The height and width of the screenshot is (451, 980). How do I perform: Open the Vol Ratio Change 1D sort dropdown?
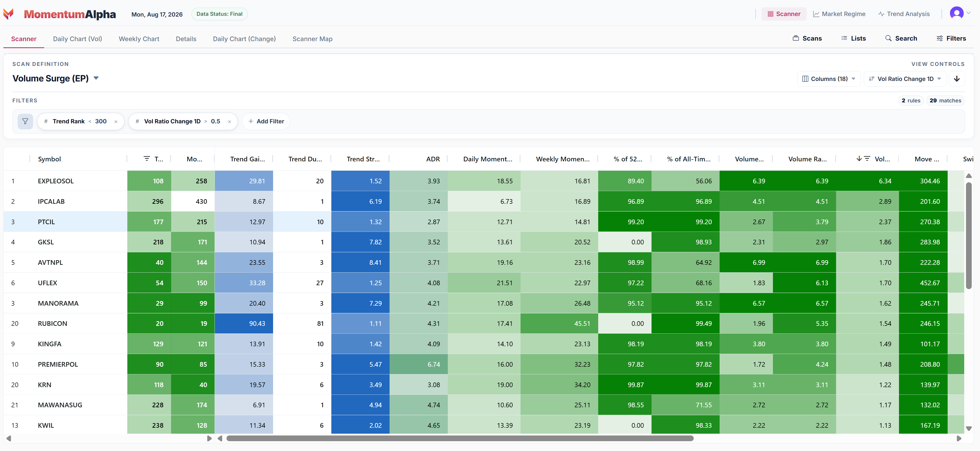point(905,79)
